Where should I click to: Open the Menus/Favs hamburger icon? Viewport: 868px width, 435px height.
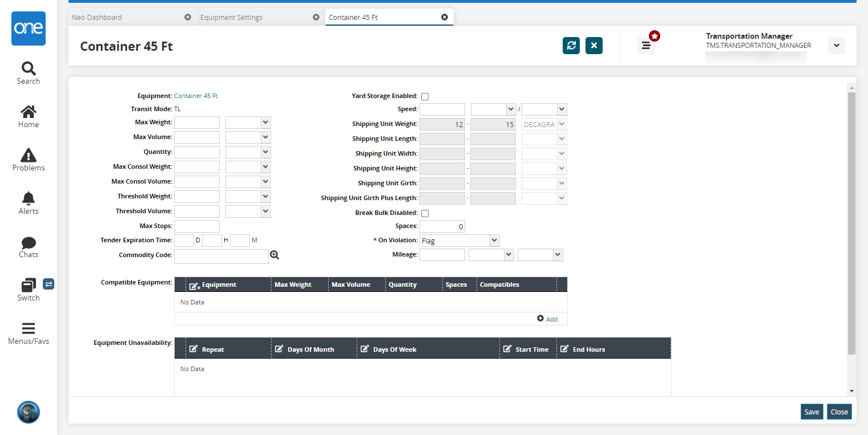[x=28, y=328]
